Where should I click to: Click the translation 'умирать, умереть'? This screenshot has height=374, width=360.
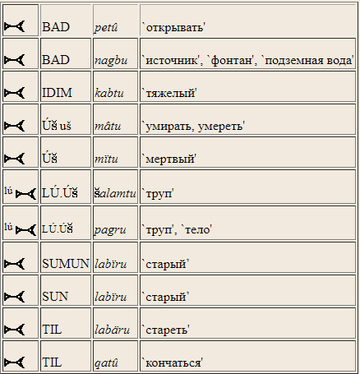(194, 126)
